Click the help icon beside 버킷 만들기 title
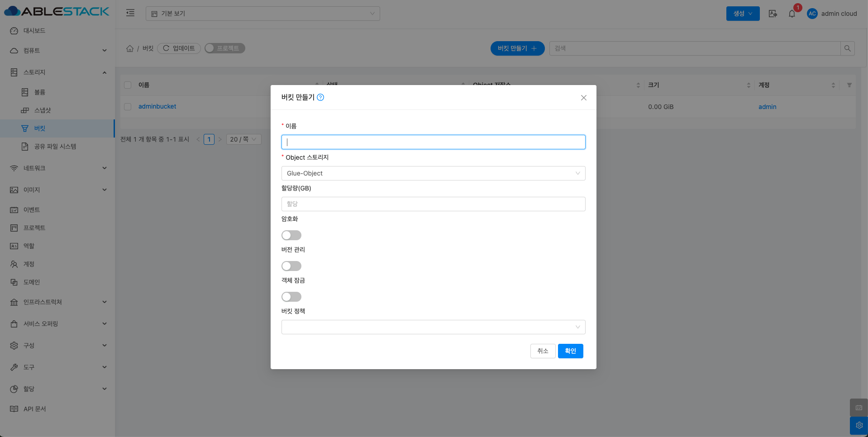868x437 pixels. (x=320, y=97)
